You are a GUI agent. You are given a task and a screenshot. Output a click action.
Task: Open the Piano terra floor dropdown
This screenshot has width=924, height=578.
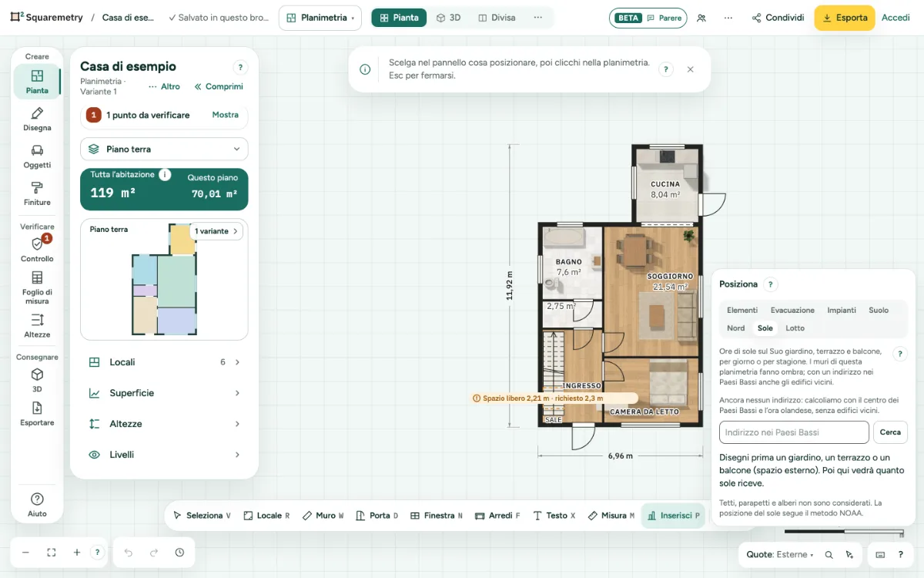coord(164,149)
